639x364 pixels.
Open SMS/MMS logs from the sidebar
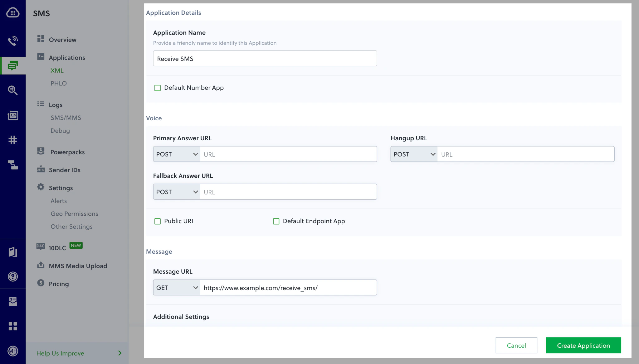(x=66, y=117)
